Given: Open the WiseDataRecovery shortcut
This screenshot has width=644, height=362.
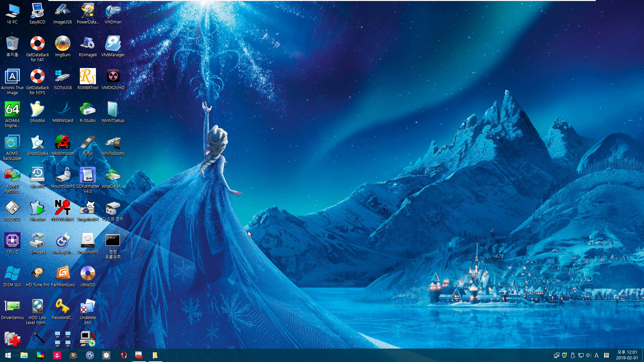Looking at the screenshot, I should click(x=113, y=178).
